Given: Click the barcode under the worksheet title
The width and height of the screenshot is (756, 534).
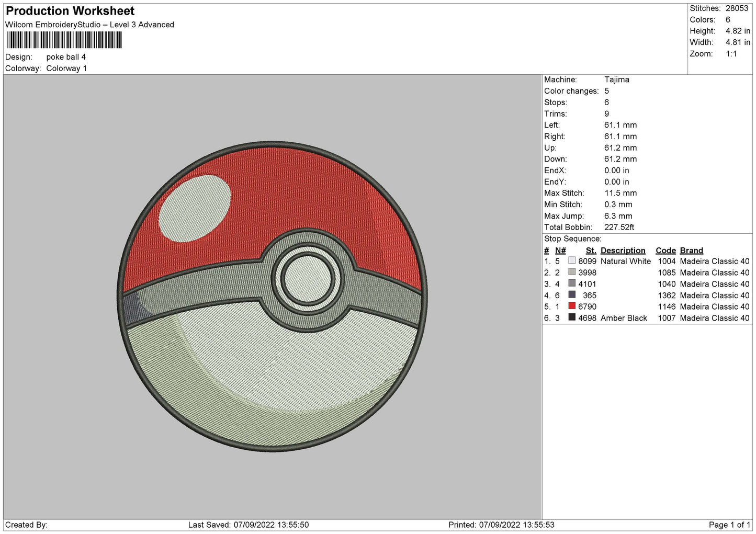Looking at the screenshot, I should pyautogui.click(x=64, y=40).
